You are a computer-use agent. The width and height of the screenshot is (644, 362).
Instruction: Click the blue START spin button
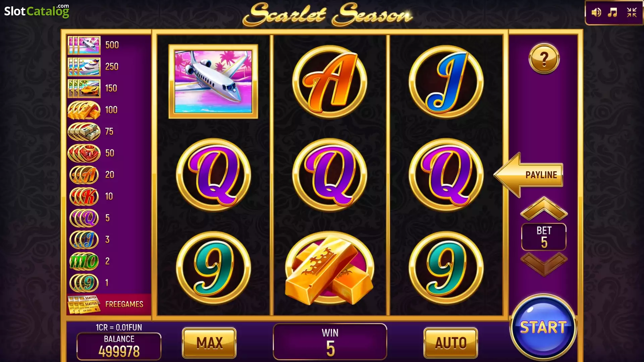point(543,327)
